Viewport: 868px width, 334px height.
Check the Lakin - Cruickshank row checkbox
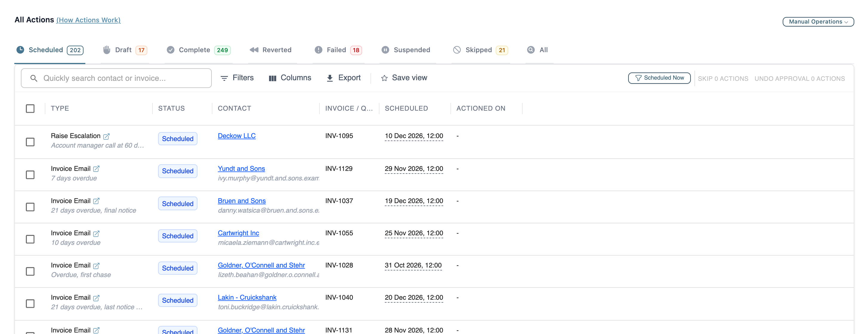point(30,304)
